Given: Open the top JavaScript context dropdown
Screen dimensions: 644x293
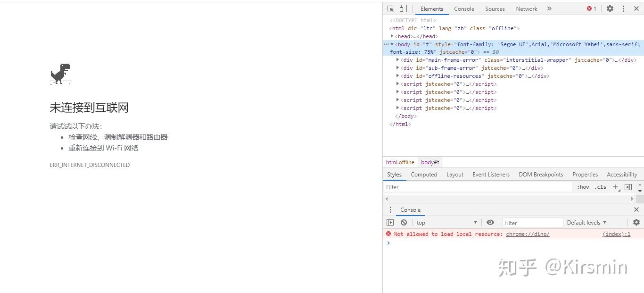Looking at the screenshot, I should click(446, 223).
